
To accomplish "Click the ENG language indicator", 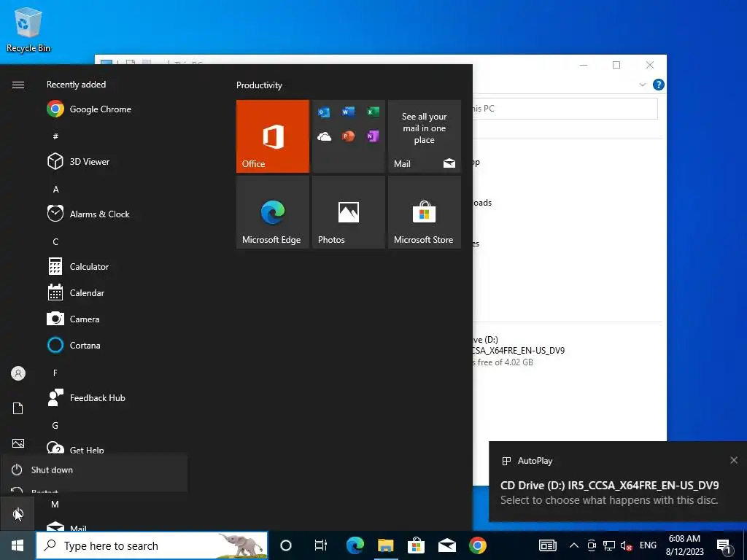I will pos(648,545).
